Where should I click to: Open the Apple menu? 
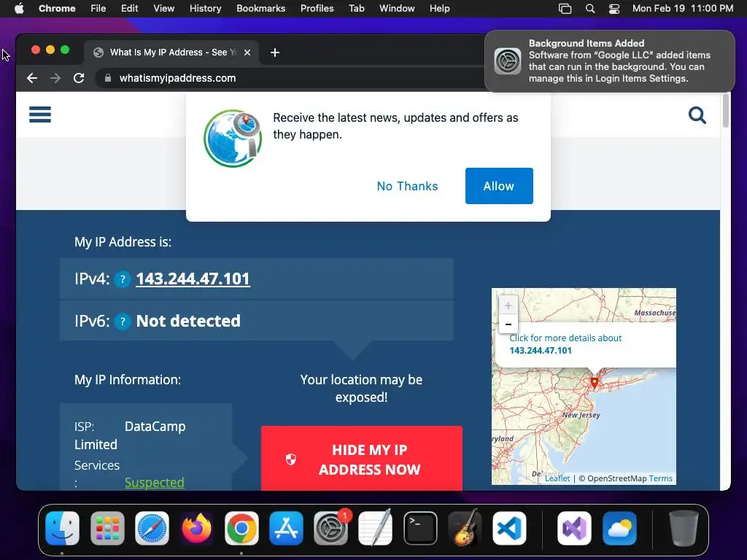[x=19, y=9]
